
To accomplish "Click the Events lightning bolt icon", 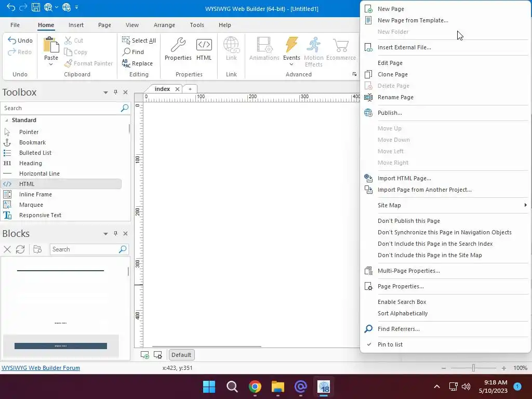I will point(291,45).
